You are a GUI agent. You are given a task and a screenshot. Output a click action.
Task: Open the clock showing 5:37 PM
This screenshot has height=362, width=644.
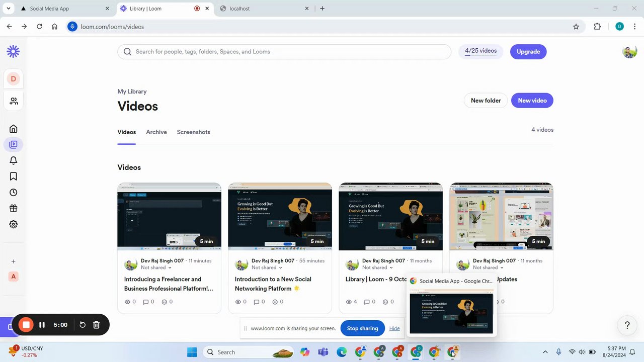click(x=616, y=351)
